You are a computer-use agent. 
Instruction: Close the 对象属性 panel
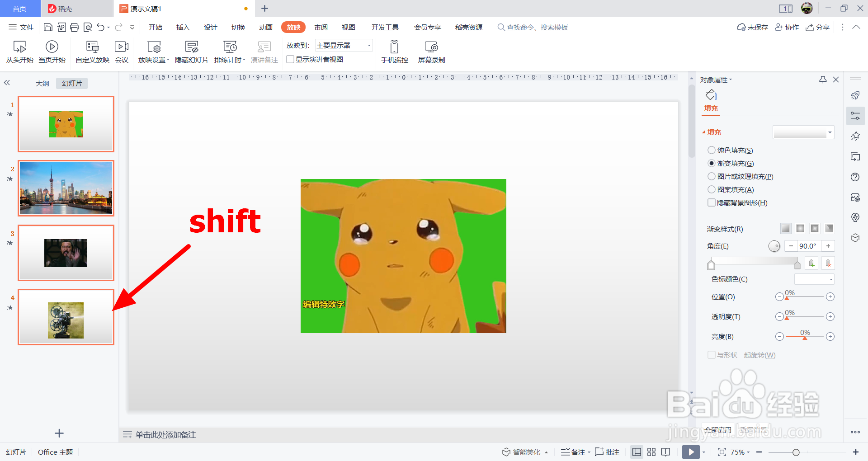836,80
